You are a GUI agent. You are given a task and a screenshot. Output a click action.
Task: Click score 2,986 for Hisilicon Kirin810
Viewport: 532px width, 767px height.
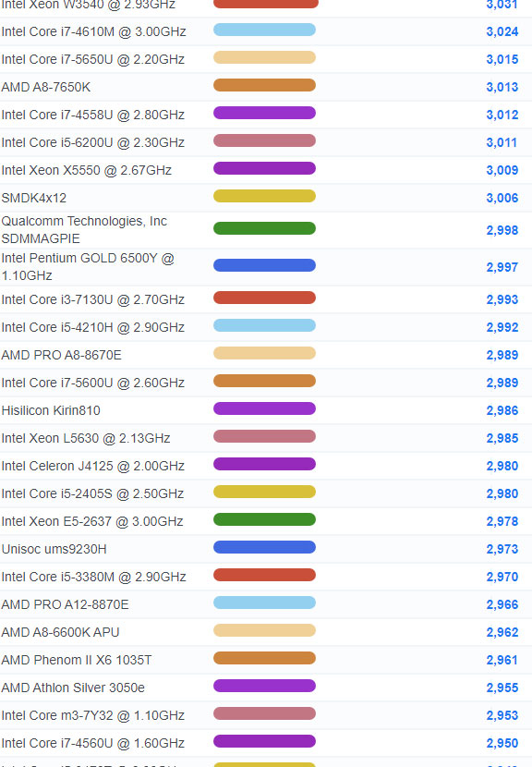click(502, 410)
